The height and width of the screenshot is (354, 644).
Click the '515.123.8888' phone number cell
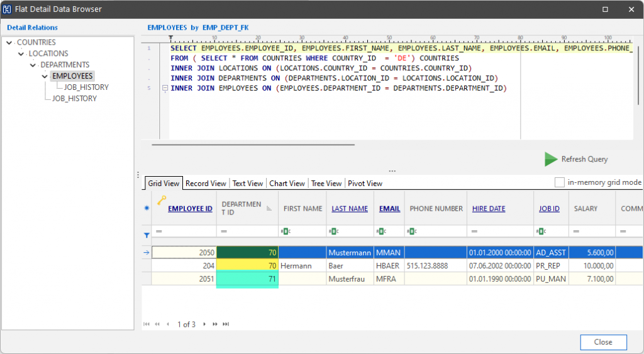pyautogui.click(x=436, y=266)
